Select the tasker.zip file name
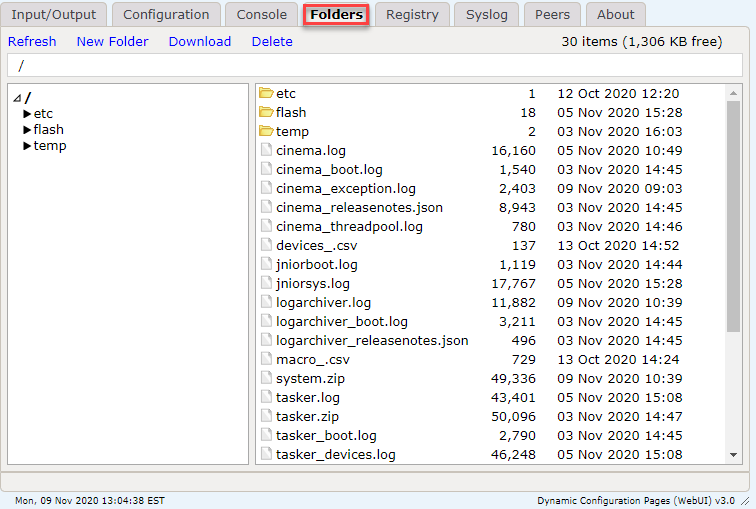This screenshot has width=756, height=509. tap(307, 416)
